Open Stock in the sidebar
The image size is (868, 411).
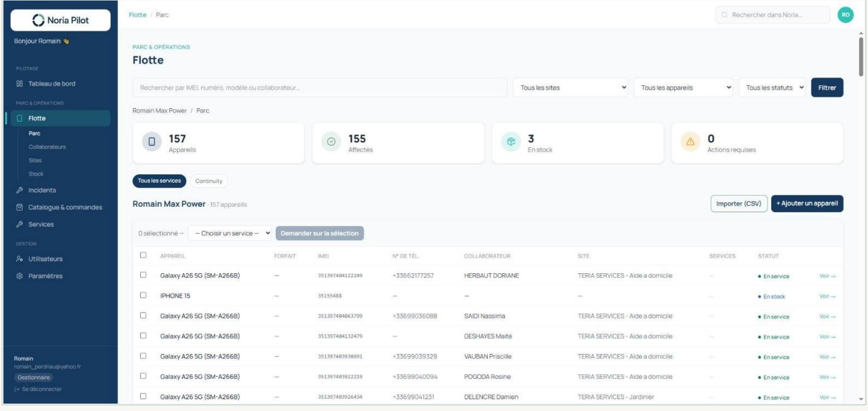(x=36, y=174)
